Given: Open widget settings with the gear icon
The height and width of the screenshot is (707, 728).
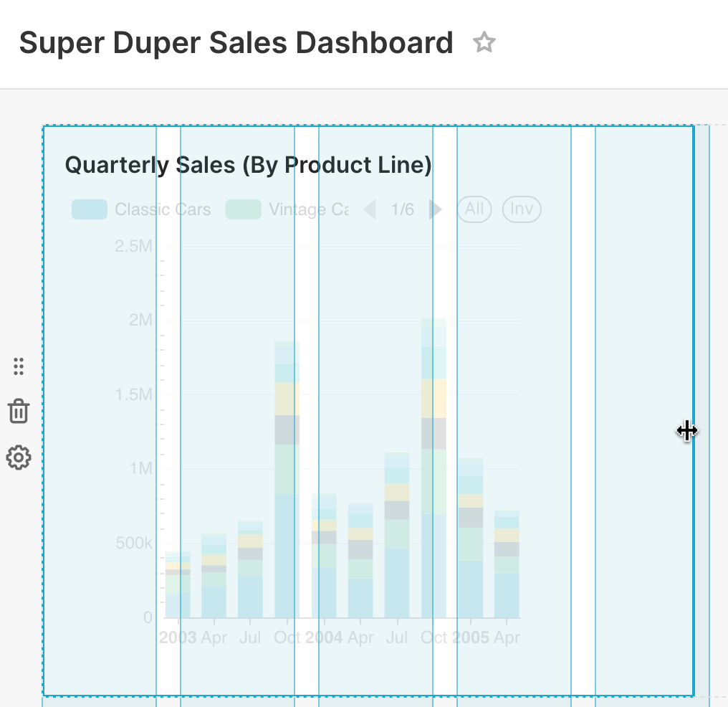Looking at the screenshot, I should 18,457.
